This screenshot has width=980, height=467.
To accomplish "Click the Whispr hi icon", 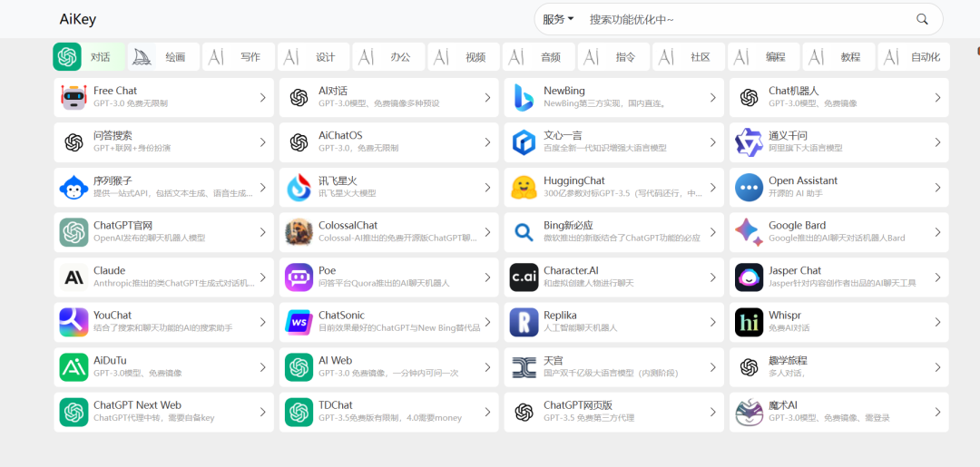I will 749,322.
